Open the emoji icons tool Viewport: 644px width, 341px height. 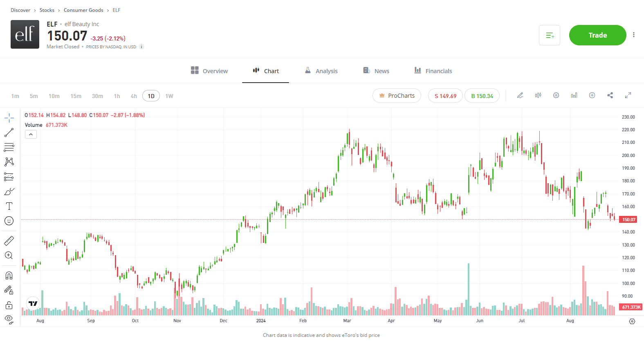coord(9,221)
